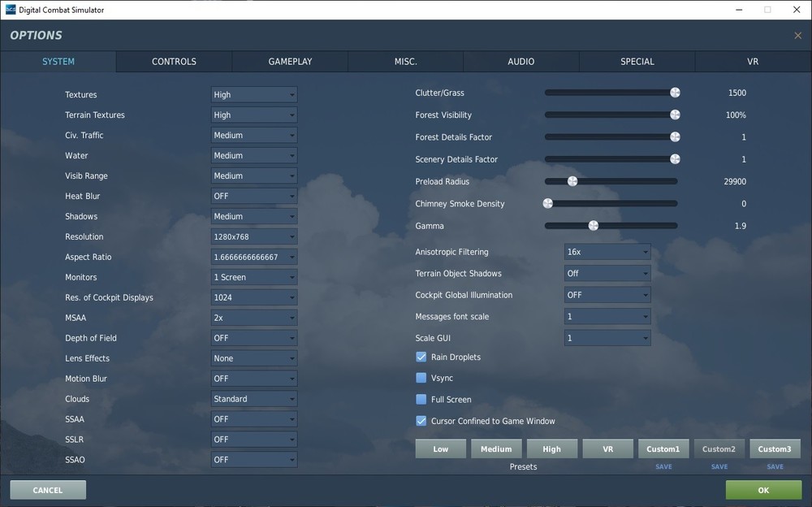This screenshot has width=812, height=507.
Task: Adjust the Gamma slider handle
Action: click(x=593, y=225)
